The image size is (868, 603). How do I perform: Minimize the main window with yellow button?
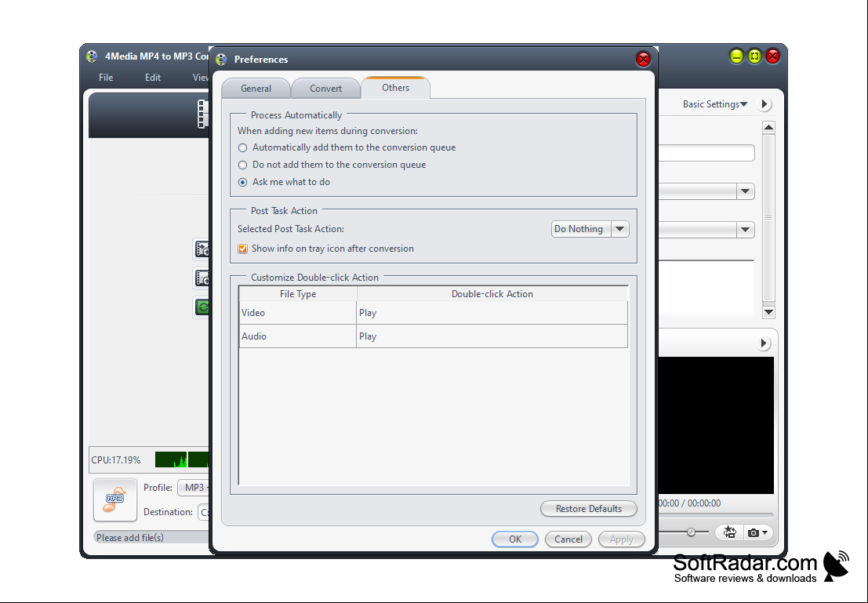click(x=736, y=56)
